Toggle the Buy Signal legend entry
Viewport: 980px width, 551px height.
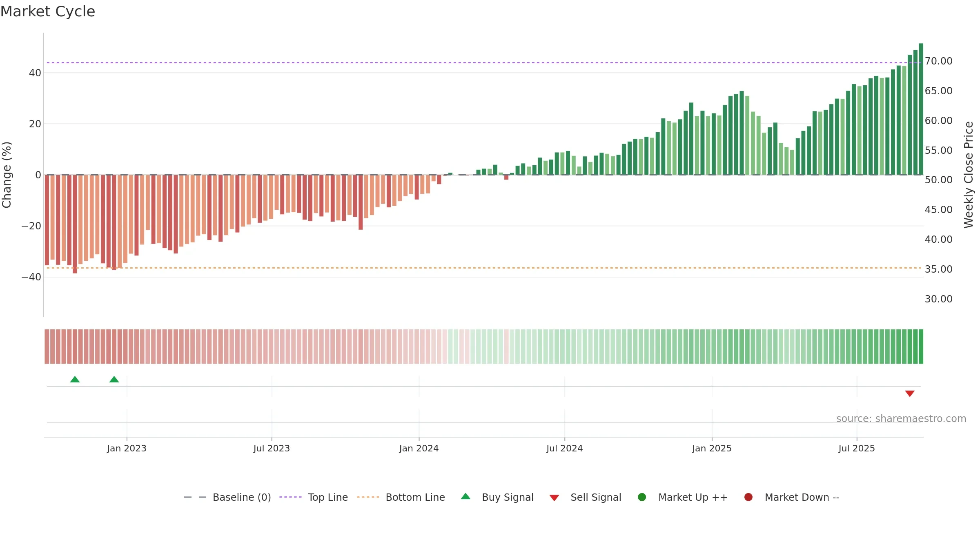[x=497, y=497]
